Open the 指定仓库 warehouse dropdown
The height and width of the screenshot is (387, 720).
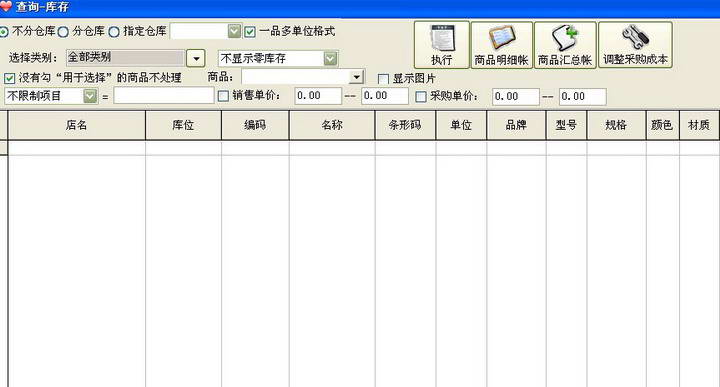pos(235,31)
